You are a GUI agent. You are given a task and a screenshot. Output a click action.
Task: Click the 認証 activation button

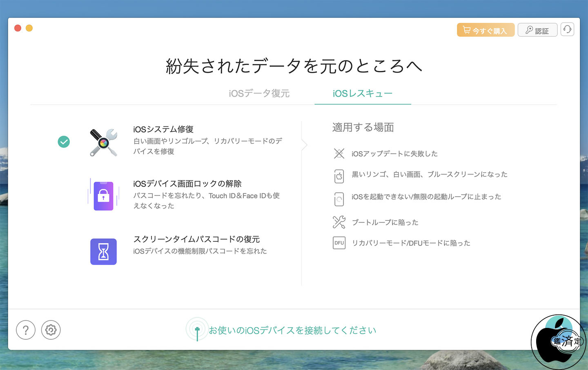[537, 30]
